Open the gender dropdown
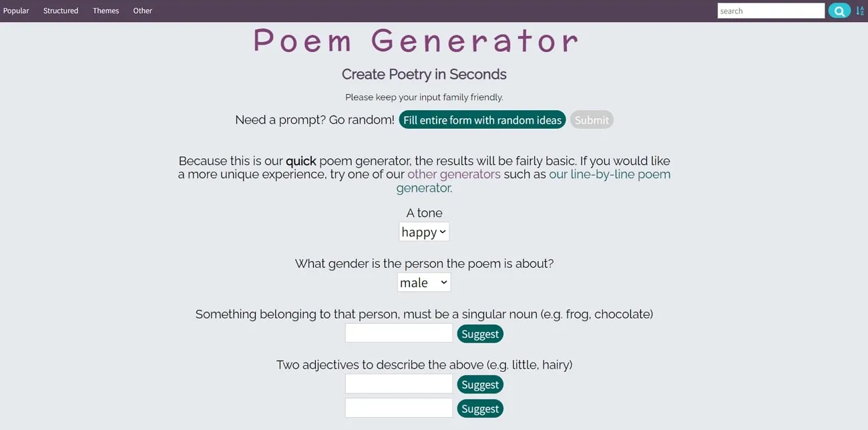The height and width of the screenshot is (430, 868). coord(423,282)
